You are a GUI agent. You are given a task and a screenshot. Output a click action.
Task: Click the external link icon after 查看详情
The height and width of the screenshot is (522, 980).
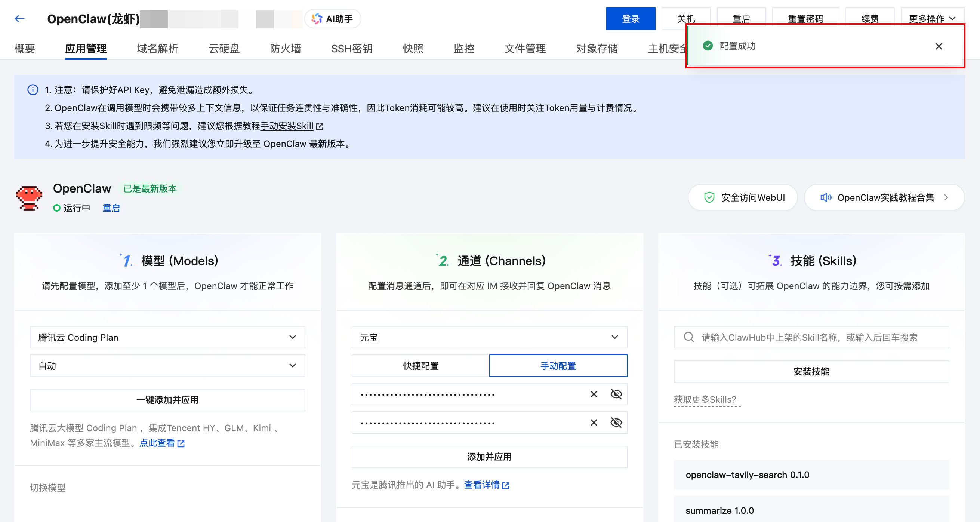[x=506, y=485]
